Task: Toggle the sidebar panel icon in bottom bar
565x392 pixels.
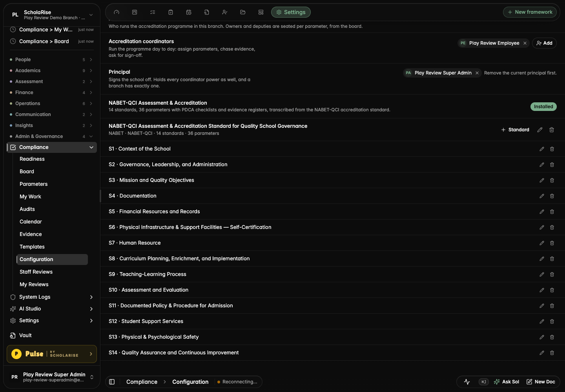Action: point(112,382)
